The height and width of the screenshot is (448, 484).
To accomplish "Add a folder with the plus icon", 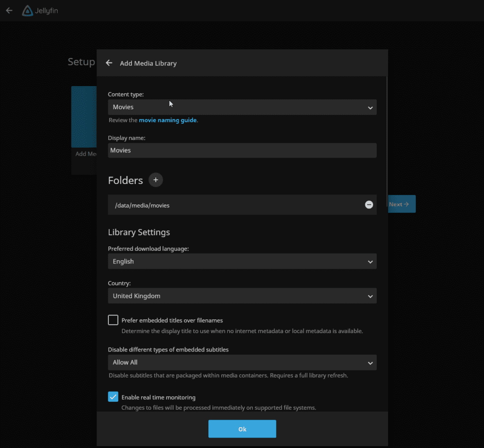I will (x=156, y=180).
